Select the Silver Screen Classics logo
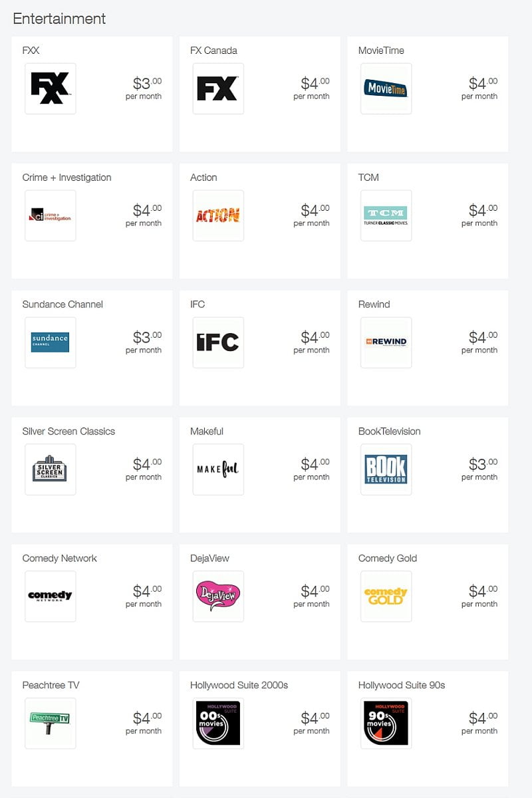532x798 pixels. tap(51, 469)
